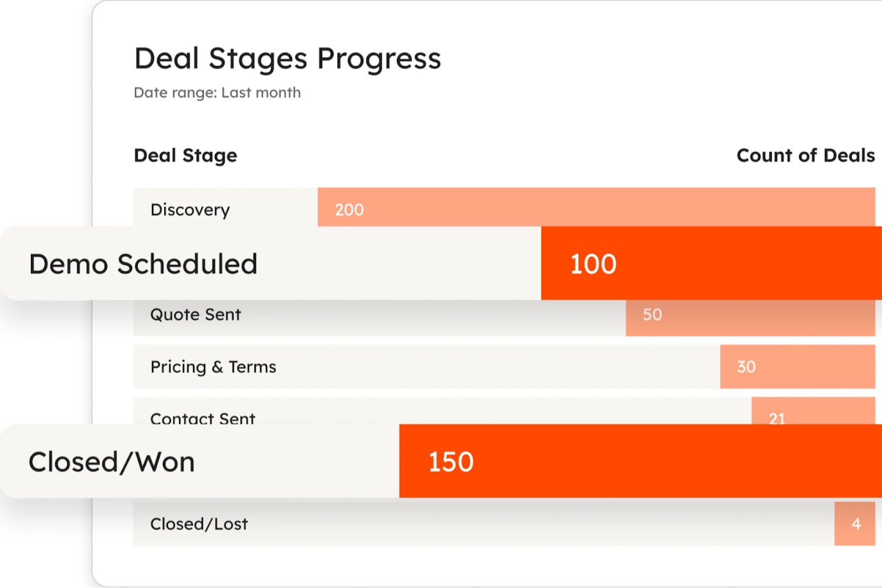Select the Demo Scheduled stage label
This screenshot has width=882, height=588.
point(143,264)
